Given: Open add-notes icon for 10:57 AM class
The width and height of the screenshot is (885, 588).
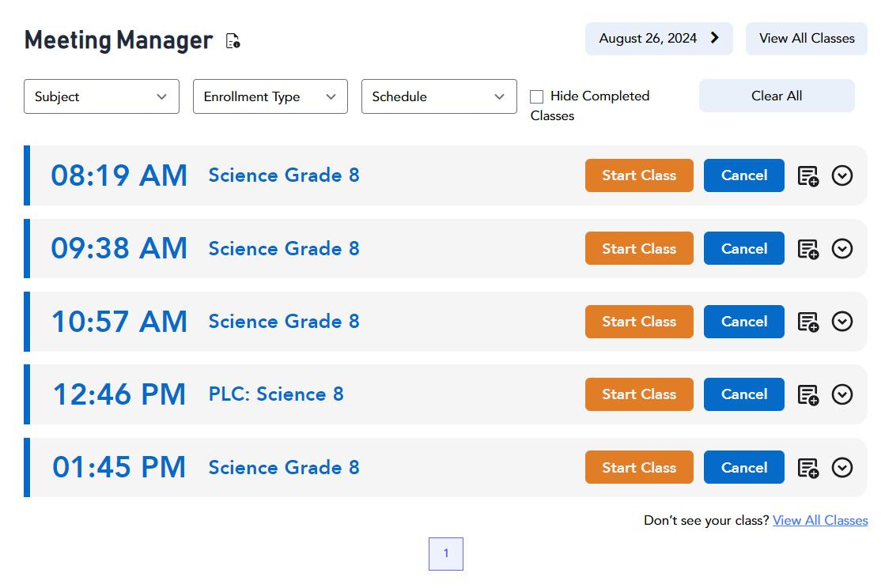Looking at the screenshot, I should (808, 322).
